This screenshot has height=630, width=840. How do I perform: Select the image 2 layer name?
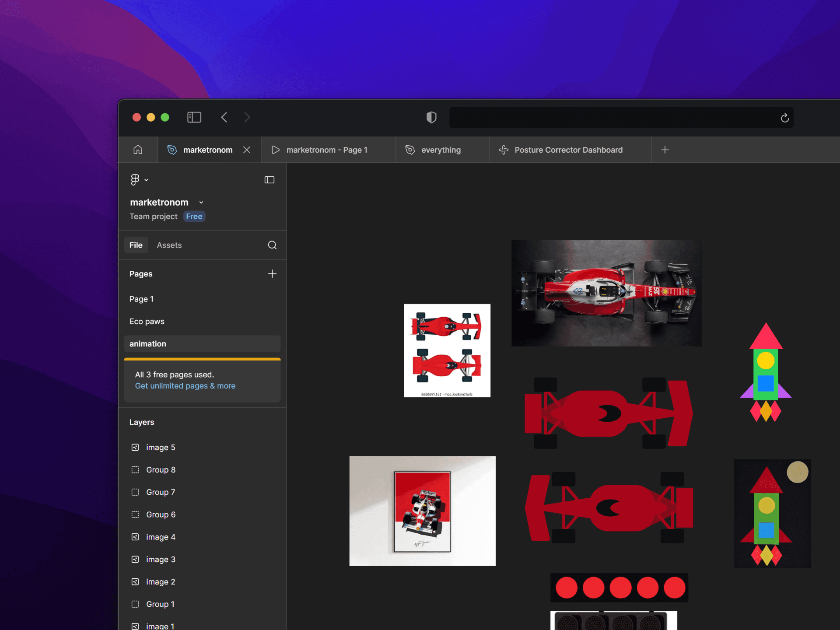(x=161, y=581)
